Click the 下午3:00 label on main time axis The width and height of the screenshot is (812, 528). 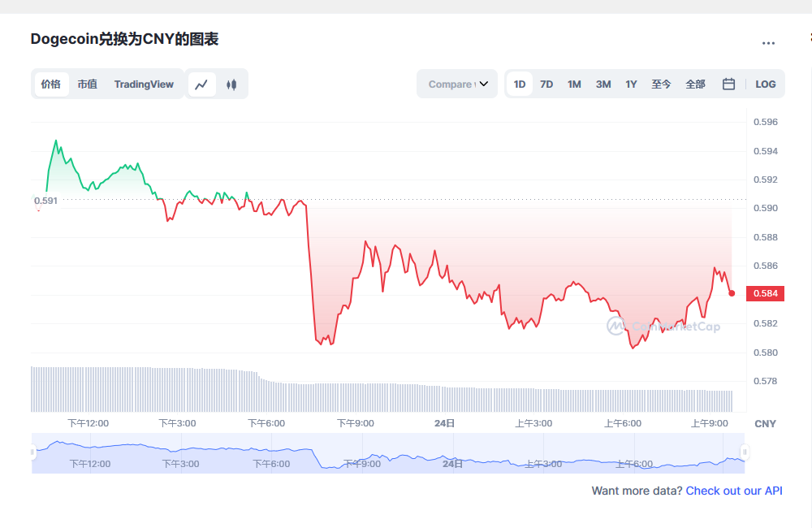177,423
